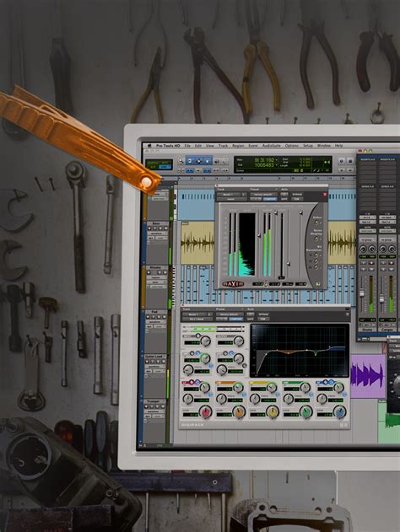The image size is (400, 532).
Task: Select the Trimmer tool in toolbar
Action: click(x=190, y=161)
